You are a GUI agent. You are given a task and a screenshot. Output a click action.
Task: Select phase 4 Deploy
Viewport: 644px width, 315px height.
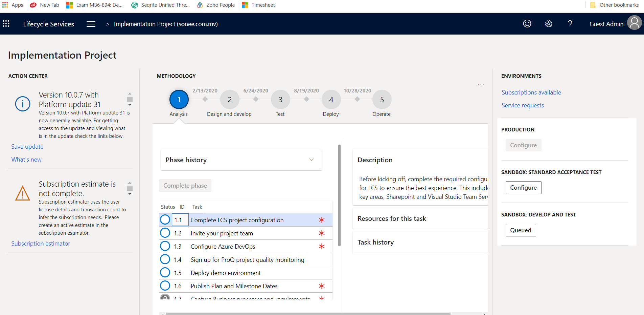331,100
